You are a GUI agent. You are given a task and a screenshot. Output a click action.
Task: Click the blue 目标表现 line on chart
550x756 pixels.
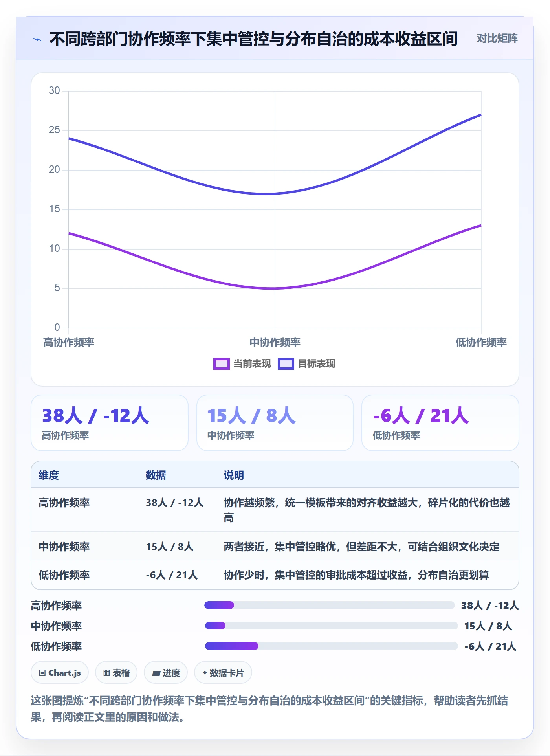click(275, 194)
